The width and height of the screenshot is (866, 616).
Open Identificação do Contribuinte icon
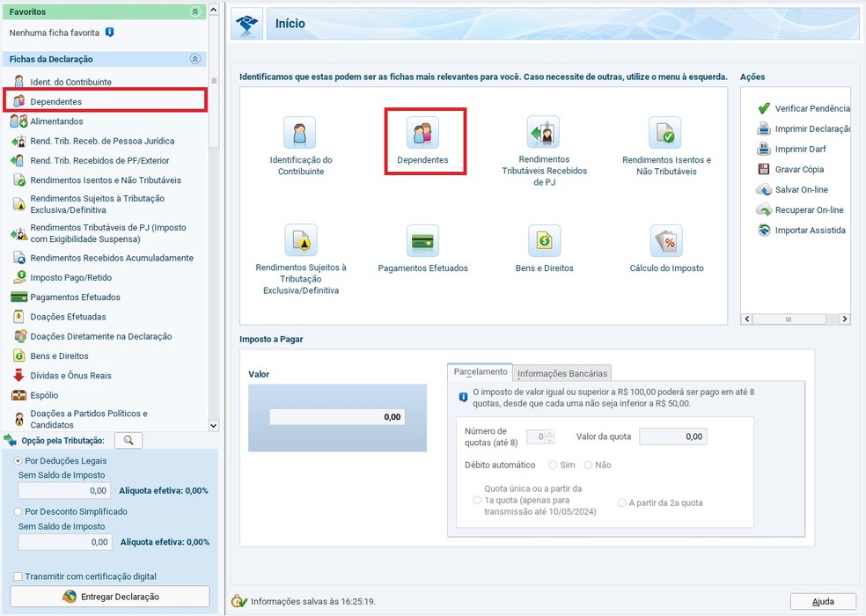[300, 134]
